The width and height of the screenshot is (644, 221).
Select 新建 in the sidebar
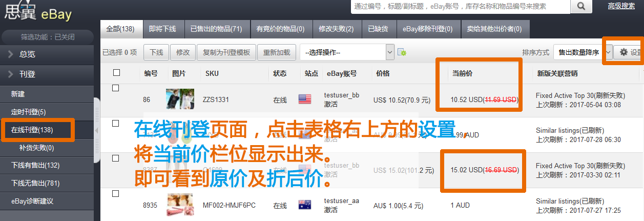click(47, 94)
